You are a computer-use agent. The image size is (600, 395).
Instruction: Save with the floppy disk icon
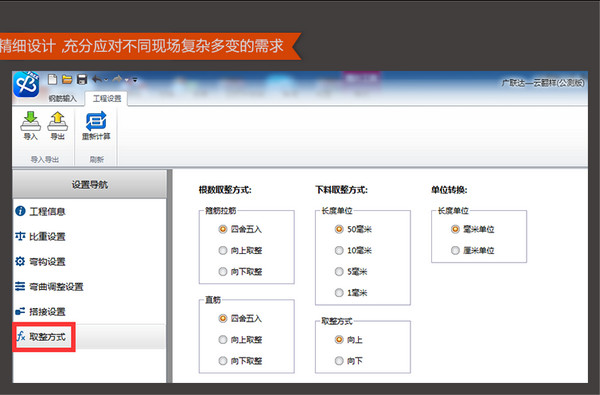pyautogui.click(x=82, y=79)
